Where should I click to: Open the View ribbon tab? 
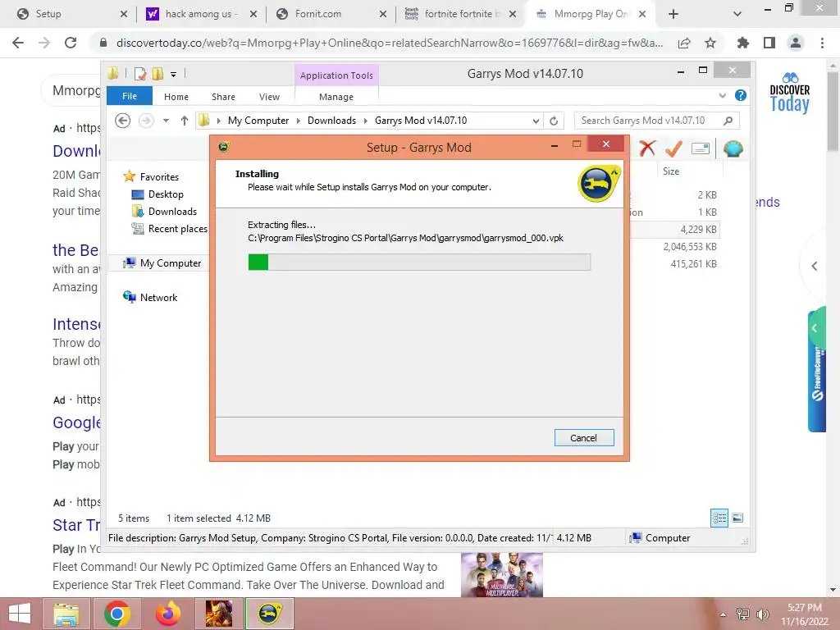269,97
